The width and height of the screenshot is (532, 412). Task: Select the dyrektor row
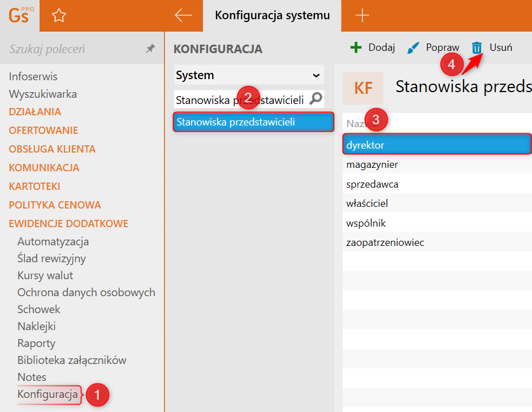coord(438,145)
